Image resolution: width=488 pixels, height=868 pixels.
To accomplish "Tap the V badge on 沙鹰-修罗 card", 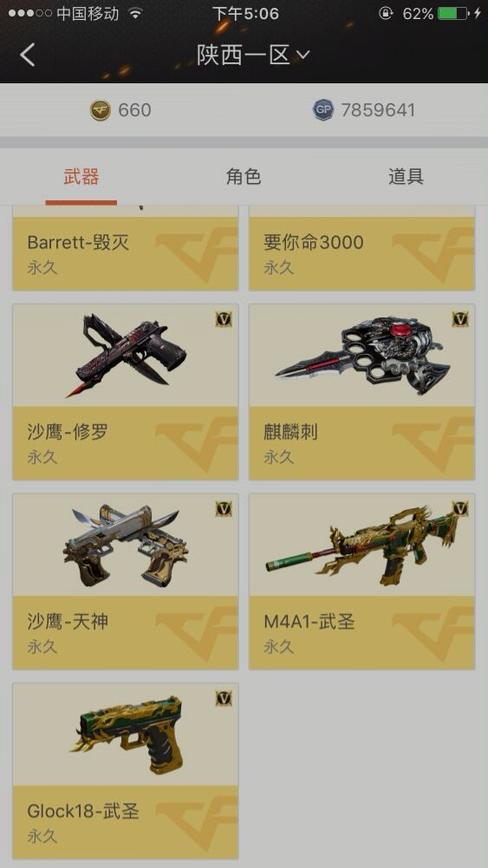I will click(x=224, y=319).
